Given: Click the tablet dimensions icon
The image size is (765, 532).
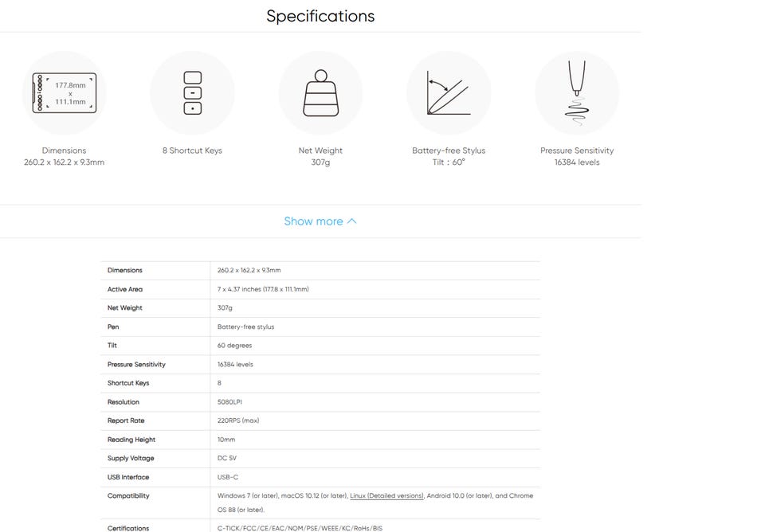Looking at the screenshot, I should [64, 93].
